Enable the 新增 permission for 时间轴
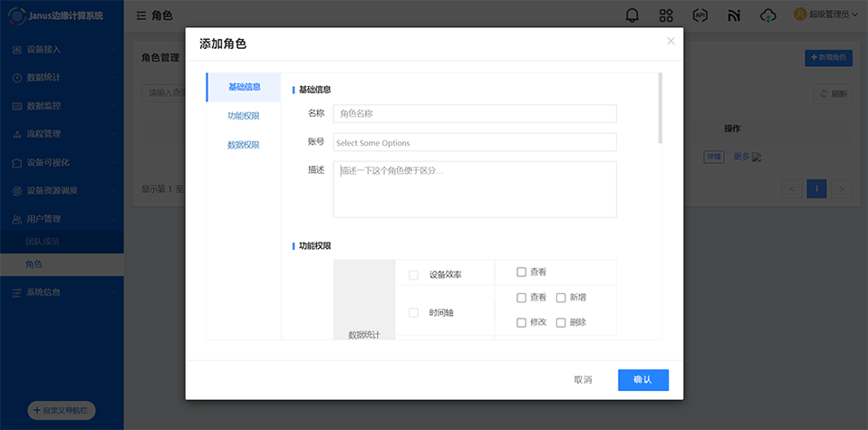 tap(561, 297)
